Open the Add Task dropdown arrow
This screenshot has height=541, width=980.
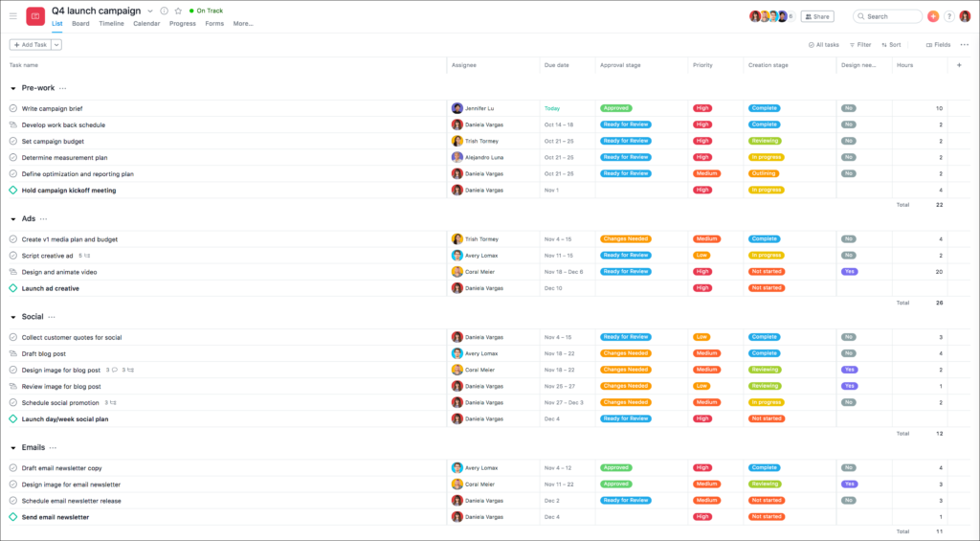(56, 45)
